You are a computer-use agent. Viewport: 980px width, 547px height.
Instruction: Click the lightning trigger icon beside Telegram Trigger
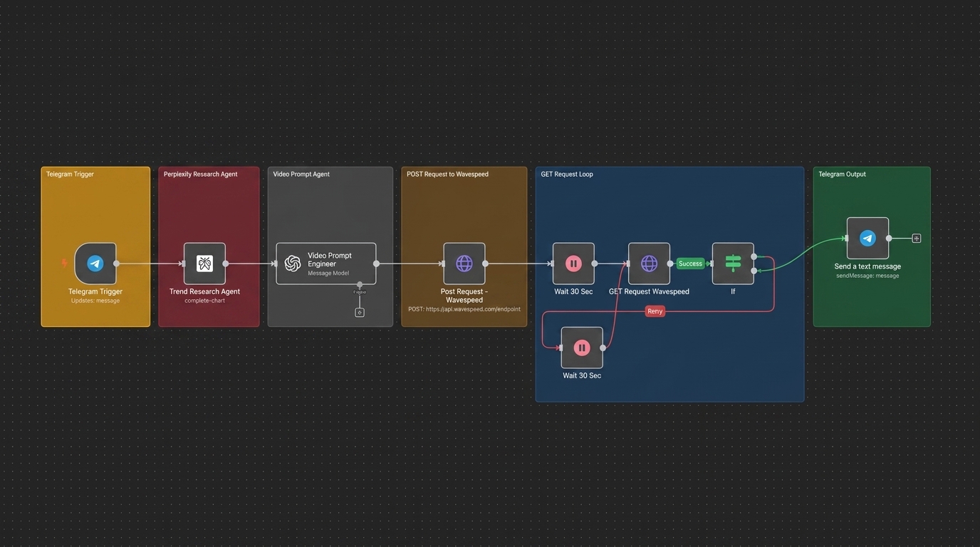click(65, 264)
